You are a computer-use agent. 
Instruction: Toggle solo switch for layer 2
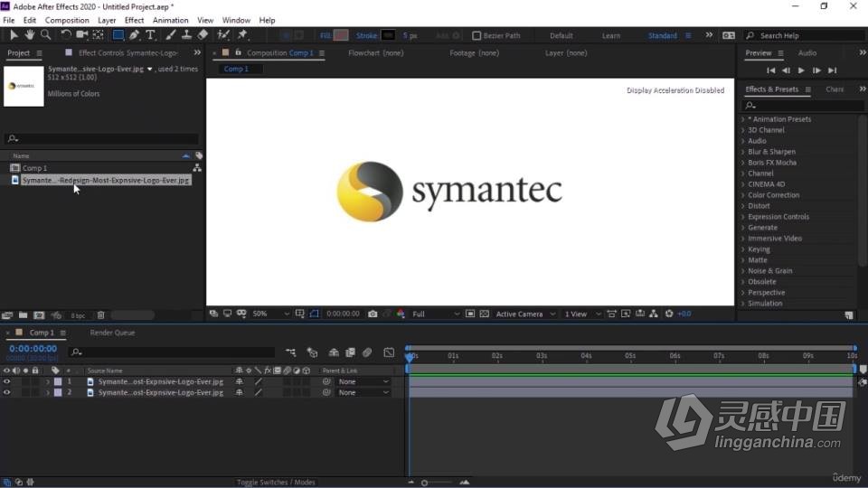[25, 393]
